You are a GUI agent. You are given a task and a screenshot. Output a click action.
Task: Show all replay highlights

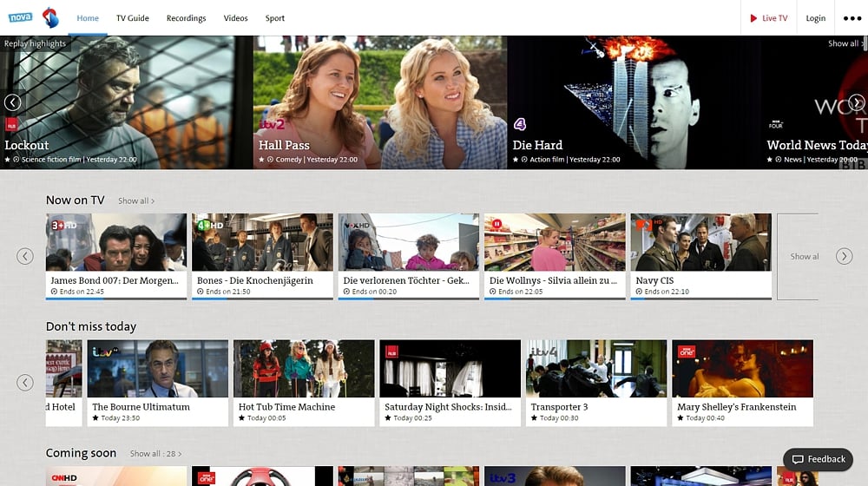pyautogui.click(x=845, y=43)
